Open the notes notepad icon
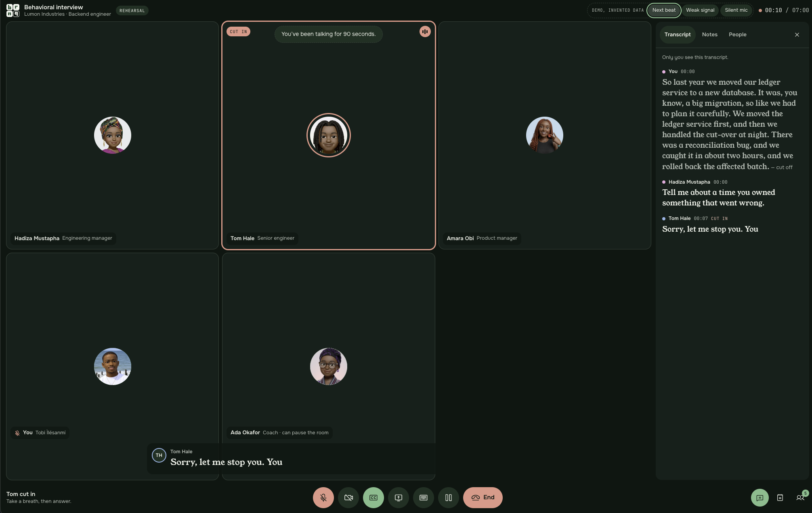812x513 pixels. pos(780,497)
